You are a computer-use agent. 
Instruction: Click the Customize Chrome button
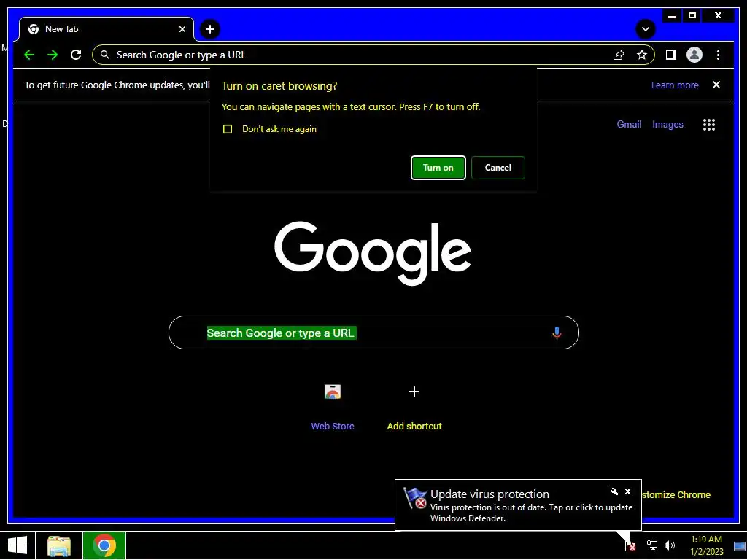point(676,495)
